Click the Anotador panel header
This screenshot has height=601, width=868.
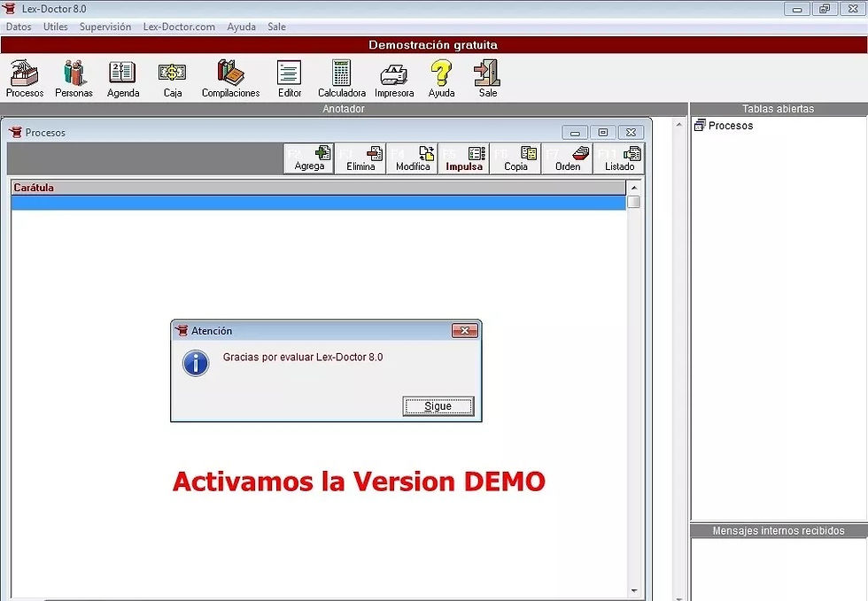pyautogui.click(x=344, y=109)
